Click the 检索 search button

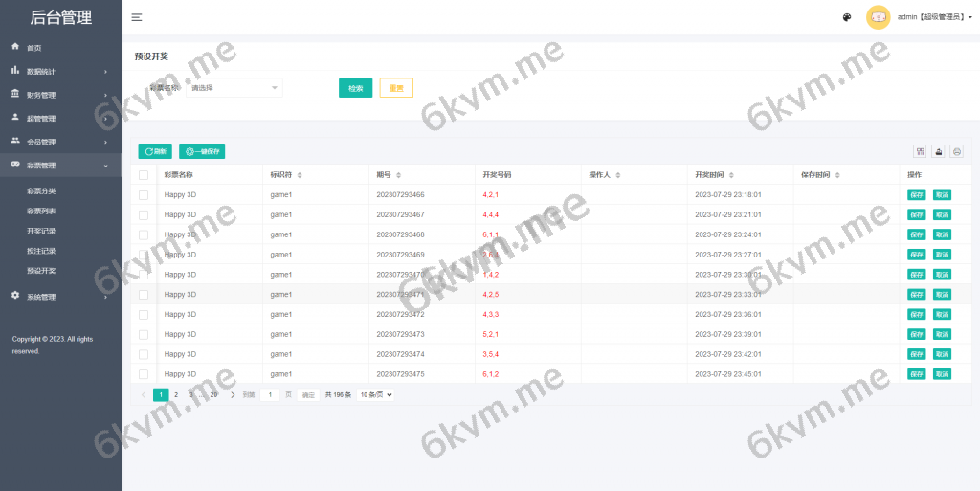(x=355, y=88)
